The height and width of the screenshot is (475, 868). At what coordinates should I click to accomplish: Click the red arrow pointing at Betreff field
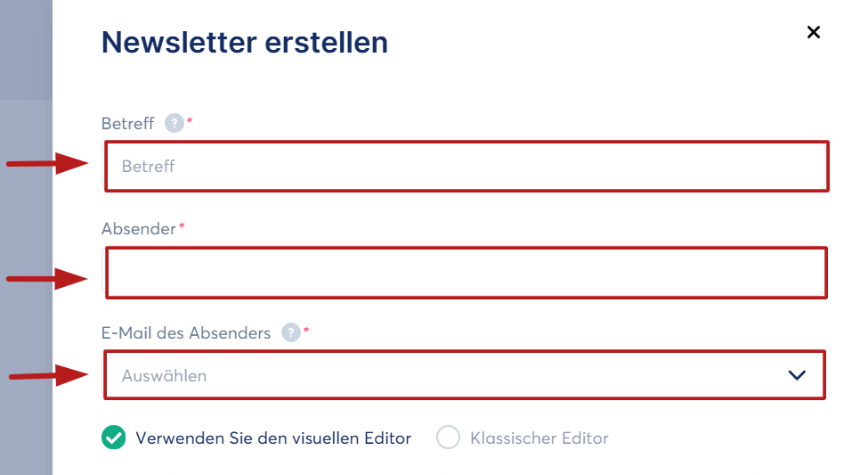pyautogui.click(x=47, y=163)
